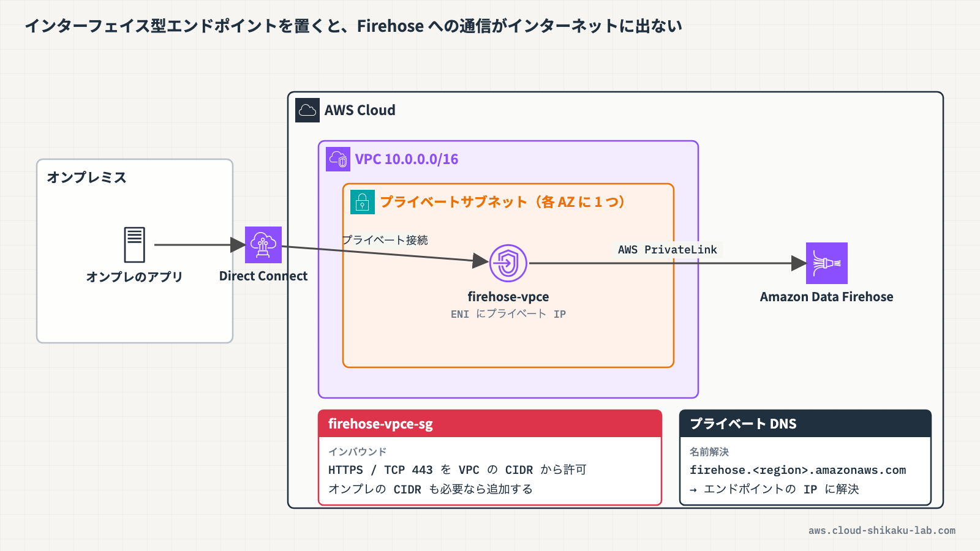This screenshot has height=551, width=980.
Task: Click the private subnet lock icon
Action: (363, 202)
